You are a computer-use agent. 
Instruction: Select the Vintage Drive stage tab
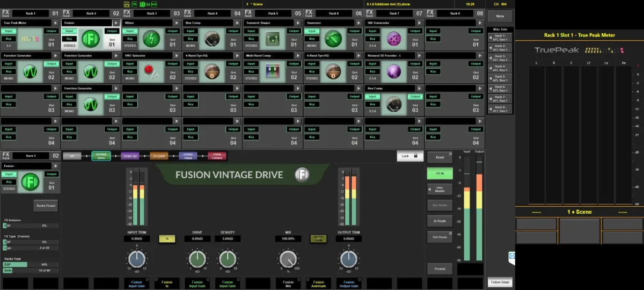click(x=100, y=156)
